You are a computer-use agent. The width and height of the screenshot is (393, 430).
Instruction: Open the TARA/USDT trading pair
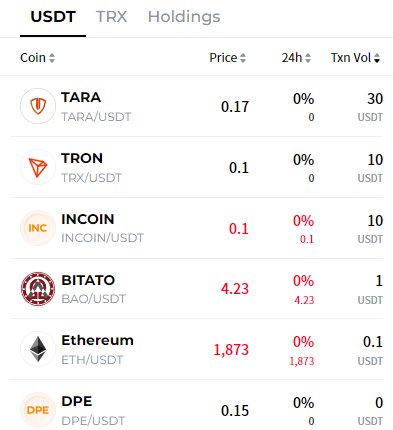197,106
